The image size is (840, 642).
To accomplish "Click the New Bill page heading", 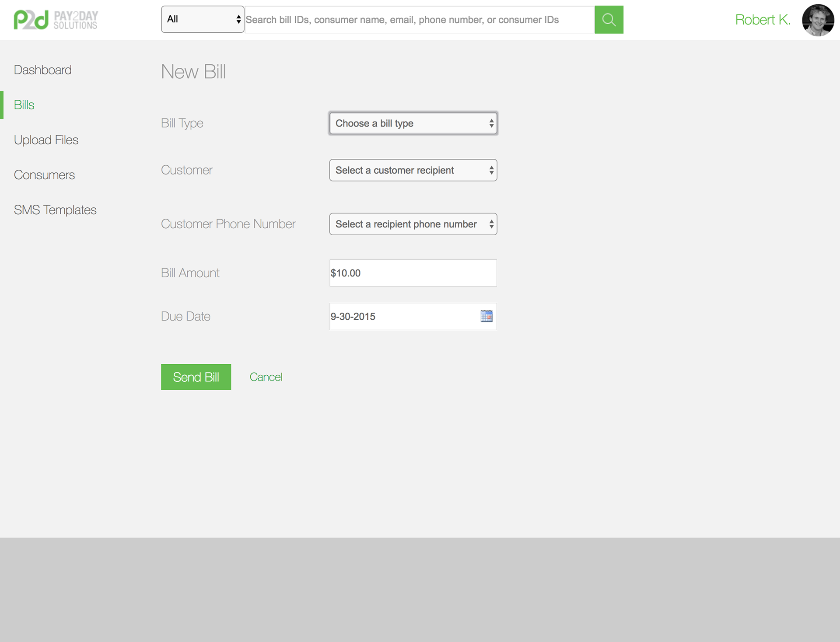I will 193,72.
